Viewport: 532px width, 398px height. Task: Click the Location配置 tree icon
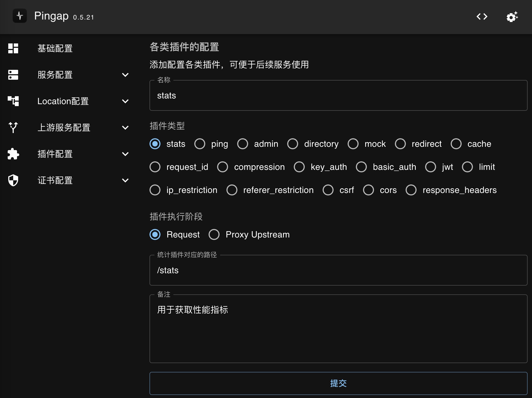13,101
